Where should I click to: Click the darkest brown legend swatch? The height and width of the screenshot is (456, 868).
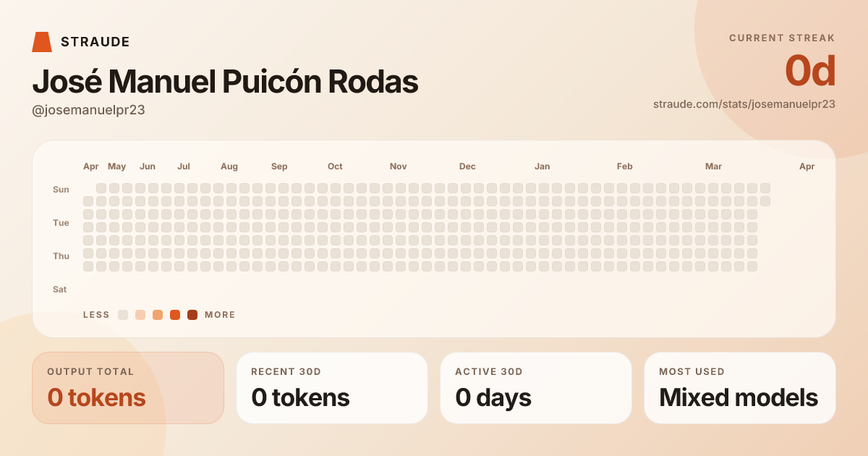(x=192, y=315)
